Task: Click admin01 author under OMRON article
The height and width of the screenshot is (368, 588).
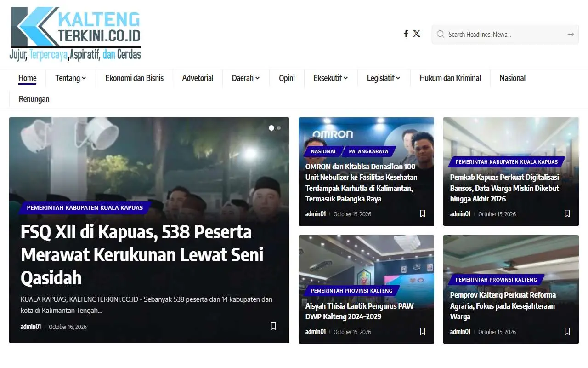Action: 316,214
